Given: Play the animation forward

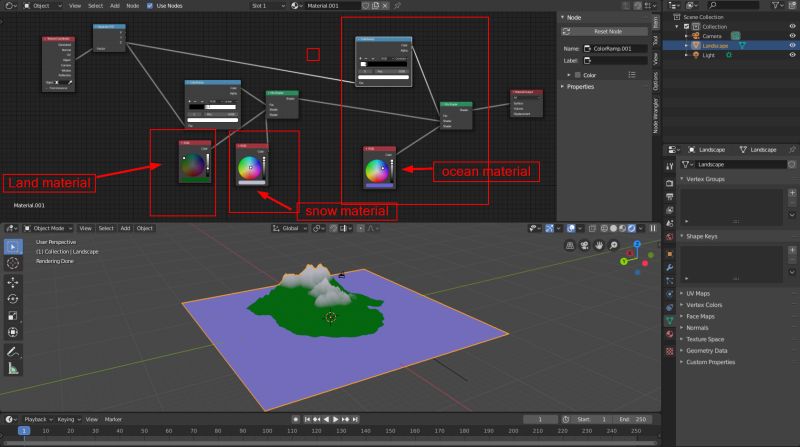Looking at the screenshot, I should click(336, 419).
